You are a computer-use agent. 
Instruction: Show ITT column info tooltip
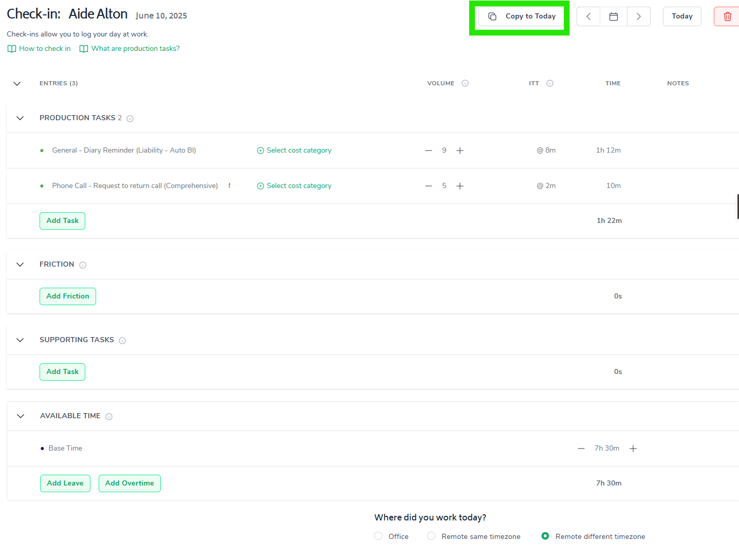pos(550,83)
